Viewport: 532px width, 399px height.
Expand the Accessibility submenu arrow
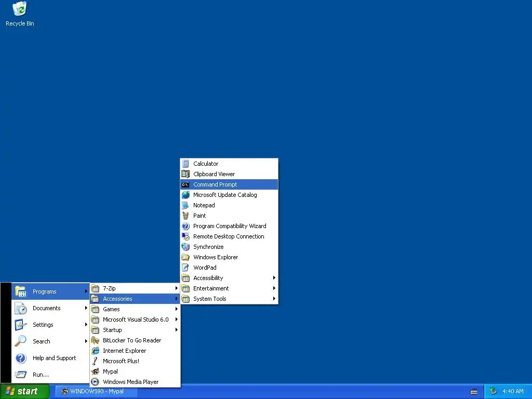coord(274,278)
